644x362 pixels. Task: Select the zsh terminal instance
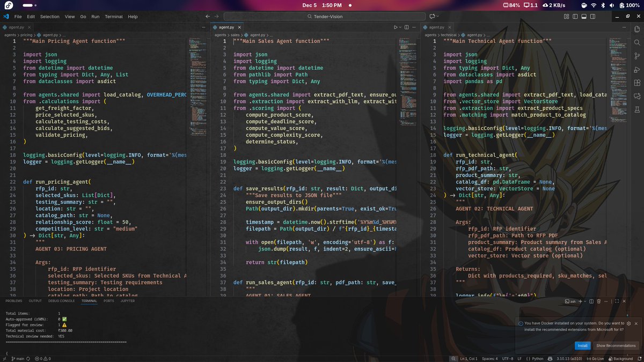click(x=570, y=301)
